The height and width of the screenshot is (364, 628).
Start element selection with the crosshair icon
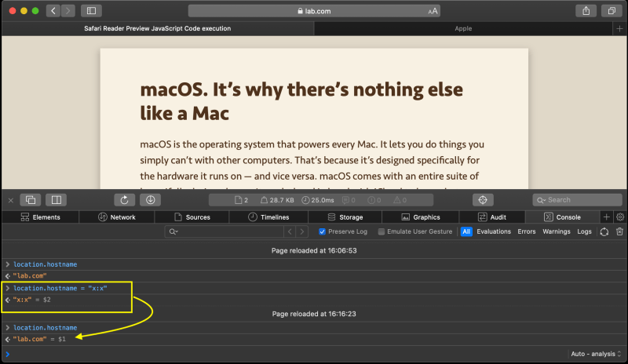[483, 200]
